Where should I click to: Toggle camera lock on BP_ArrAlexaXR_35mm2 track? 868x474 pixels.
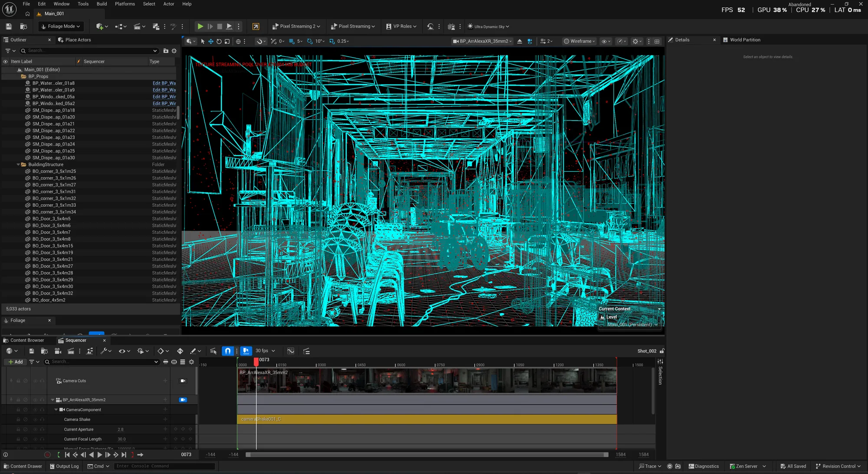(x=183, y=400)
